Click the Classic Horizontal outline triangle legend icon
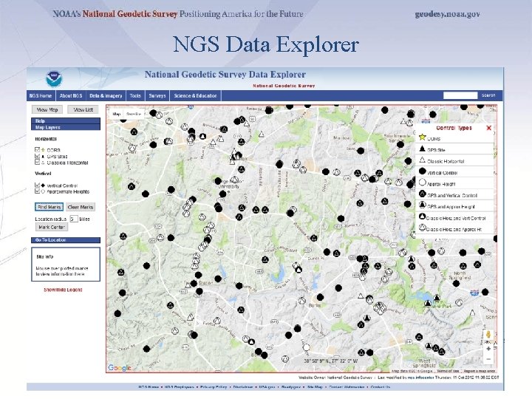Screen dimensions: 532x399 (422, 160)
